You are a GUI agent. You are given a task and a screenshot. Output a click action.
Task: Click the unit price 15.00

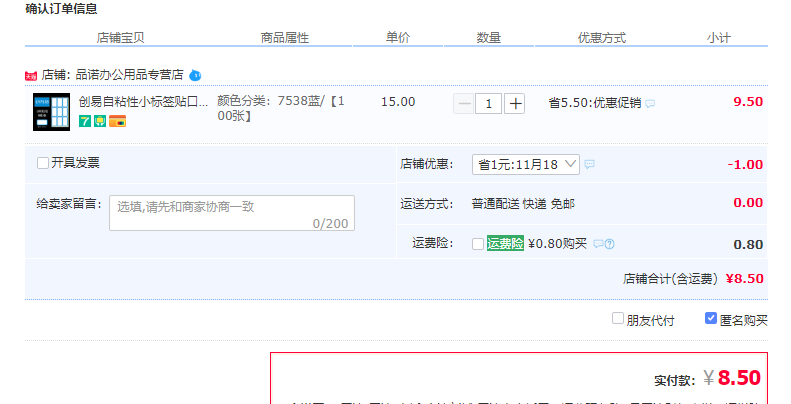(398, 102)
